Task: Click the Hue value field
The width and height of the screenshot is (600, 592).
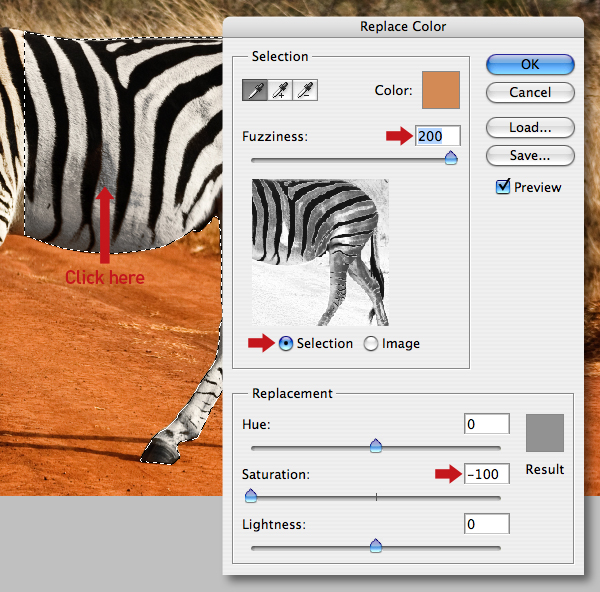Action: coord(487,424)
